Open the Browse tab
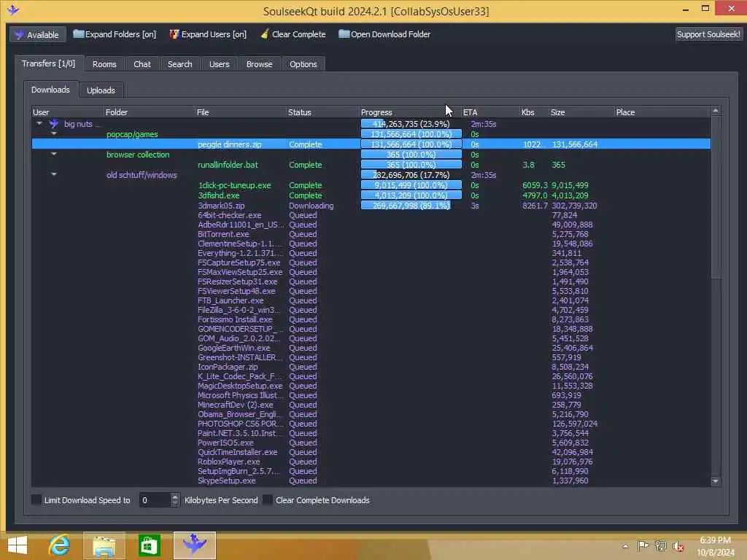The width and height of the screenshot is (747, 560). coord(259,64)
